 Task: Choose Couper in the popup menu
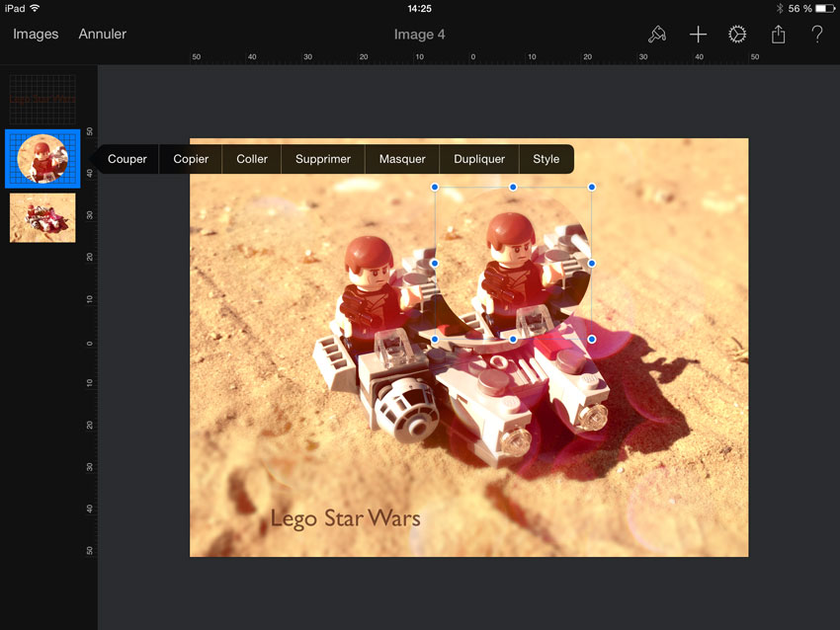(x=126, y=159)
